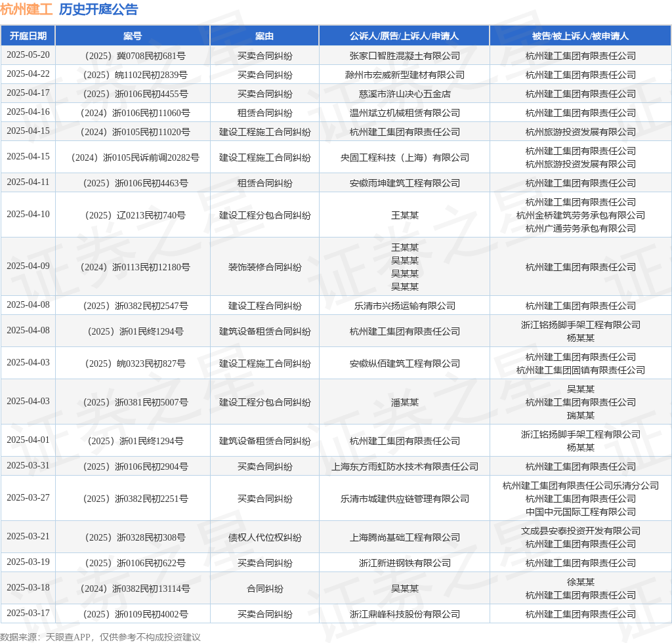This screenshot has height=643, width=672.
Task: Click defendant 杭州金桥建筑劳务承包有限公司
Action: pyautogui.click(x=581, y=215)
